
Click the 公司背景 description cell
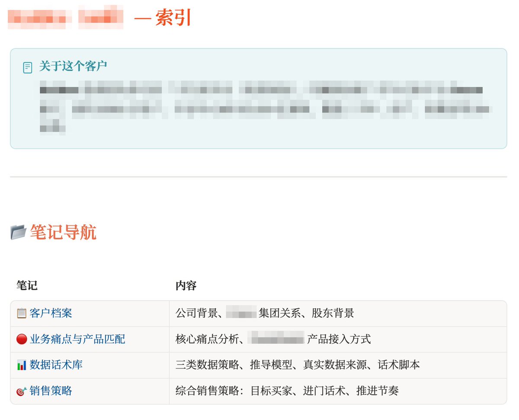(338, 313)
